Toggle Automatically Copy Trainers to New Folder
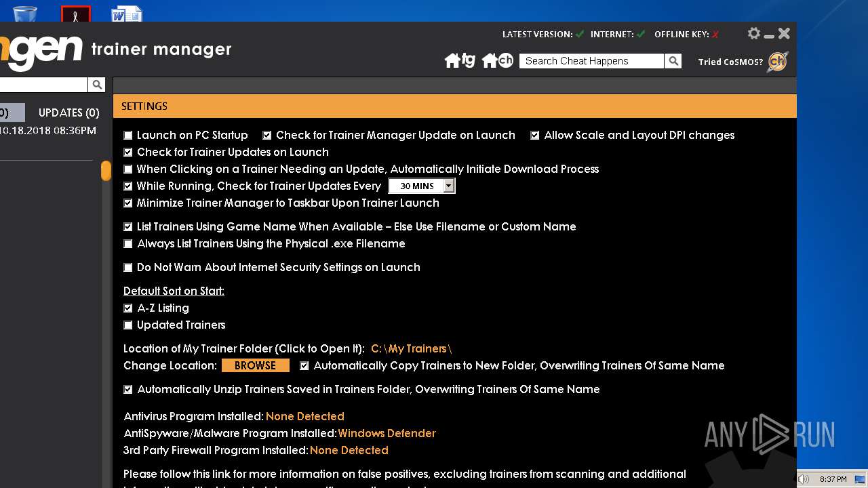The image size is (868, 488). pyautogui.click(x=304, y=366)
